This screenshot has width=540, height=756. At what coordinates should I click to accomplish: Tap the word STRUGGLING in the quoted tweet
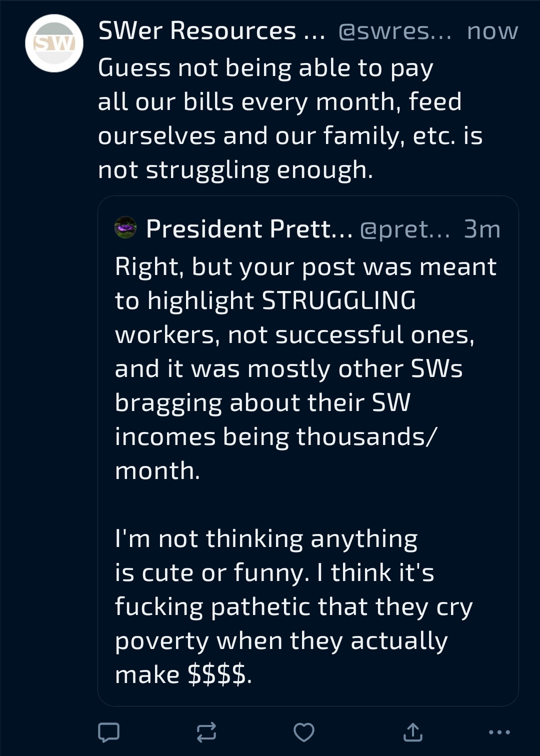pos(338,301)
